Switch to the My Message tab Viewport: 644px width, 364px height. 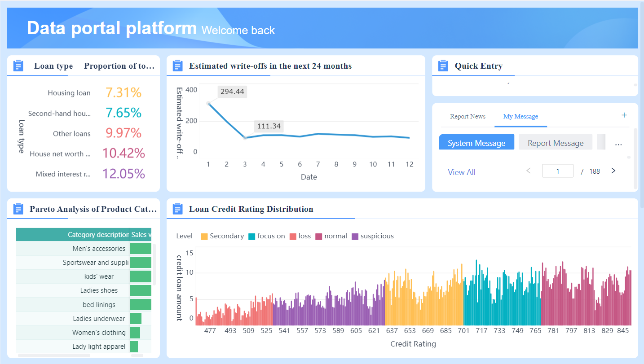tap(520, 116)
